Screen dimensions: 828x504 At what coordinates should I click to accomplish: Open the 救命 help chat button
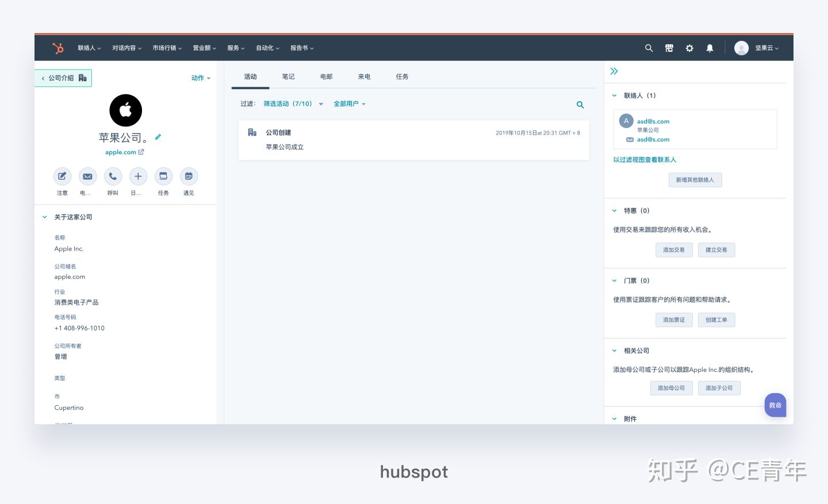pyautogui.click(x=775, y=405)
